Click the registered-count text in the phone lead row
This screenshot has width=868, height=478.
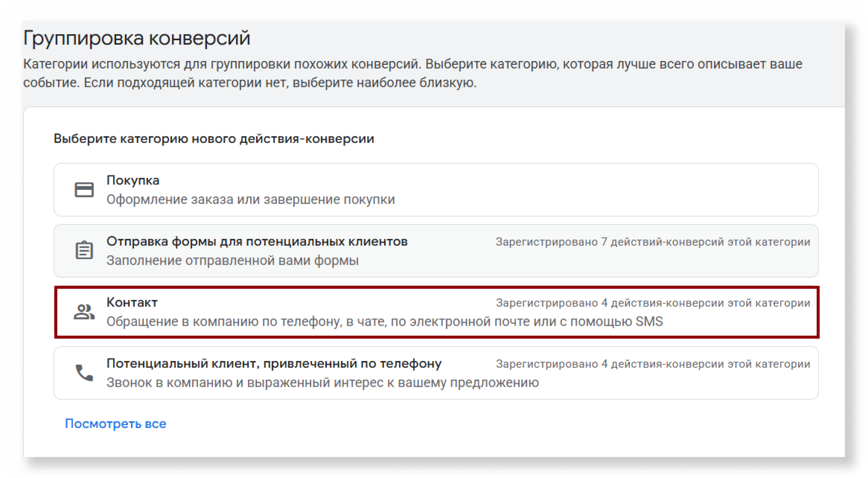coord(653,364)
